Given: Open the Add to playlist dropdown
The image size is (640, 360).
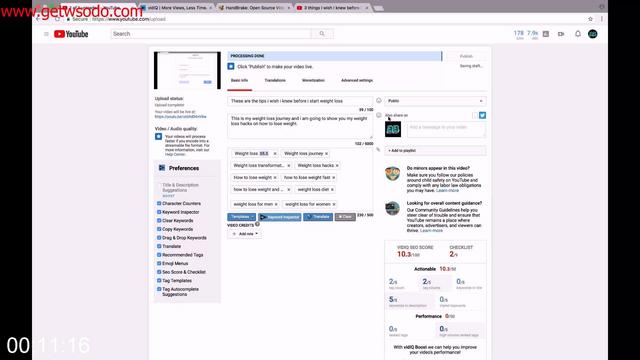Looking at the screenshot, I should [x=435, y=151].
